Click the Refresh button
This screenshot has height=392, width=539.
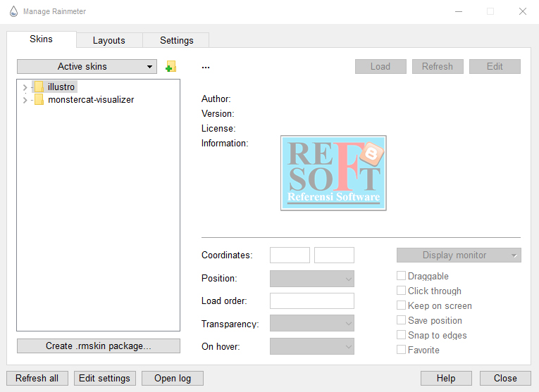438,67
